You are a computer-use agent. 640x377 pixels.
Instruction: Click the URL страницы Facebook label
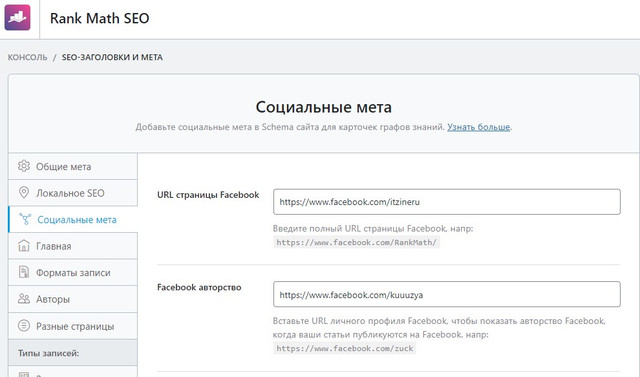point(208,195)
